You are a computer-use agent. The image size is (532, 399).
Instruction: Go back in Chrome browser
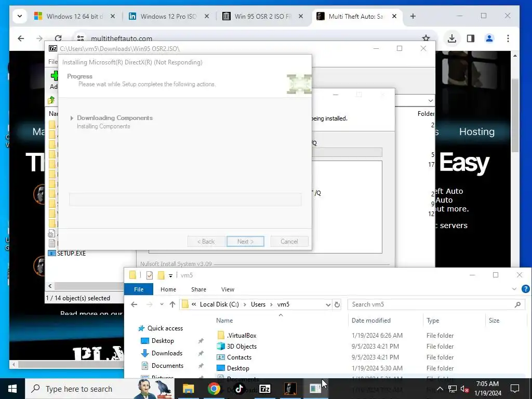21,38
